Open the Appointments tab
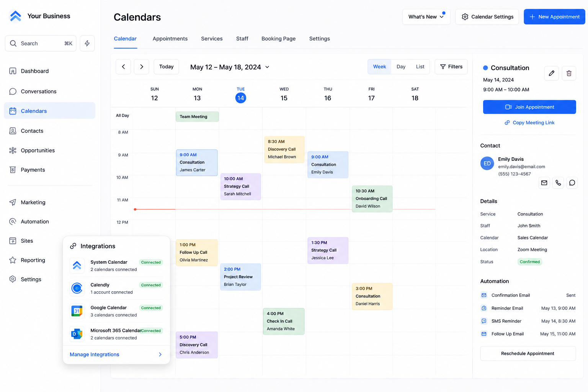This screenshot has width=588, height=392. coord(170,39)
